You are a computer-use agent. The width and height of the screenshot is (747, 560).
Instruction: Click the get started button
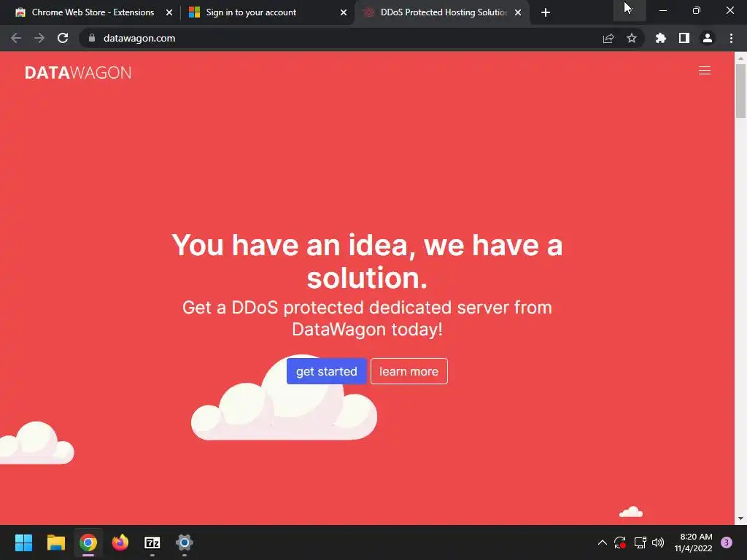click(326, 371)
